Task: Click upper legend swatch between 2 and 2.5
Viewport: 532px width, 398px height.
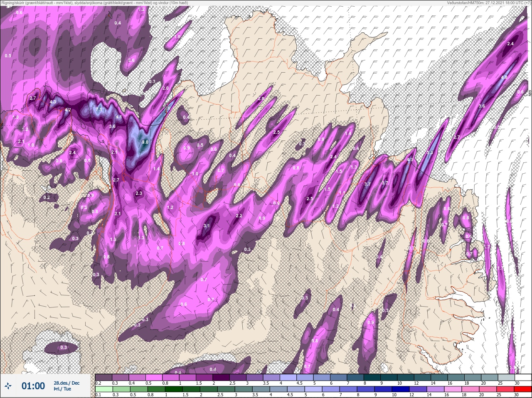Action: click(221, 377)
